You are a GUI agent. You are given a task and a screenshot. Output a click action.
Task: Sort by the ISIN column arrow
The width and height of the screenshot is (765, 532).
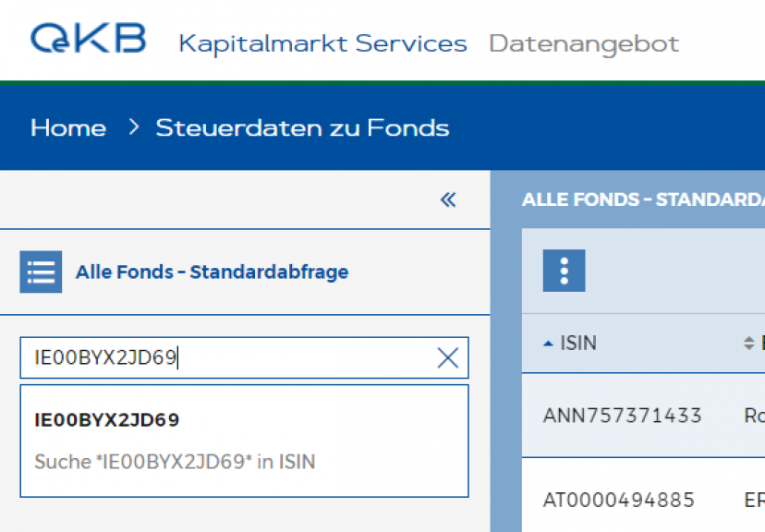pyautogui.click(x=549, y=344)
